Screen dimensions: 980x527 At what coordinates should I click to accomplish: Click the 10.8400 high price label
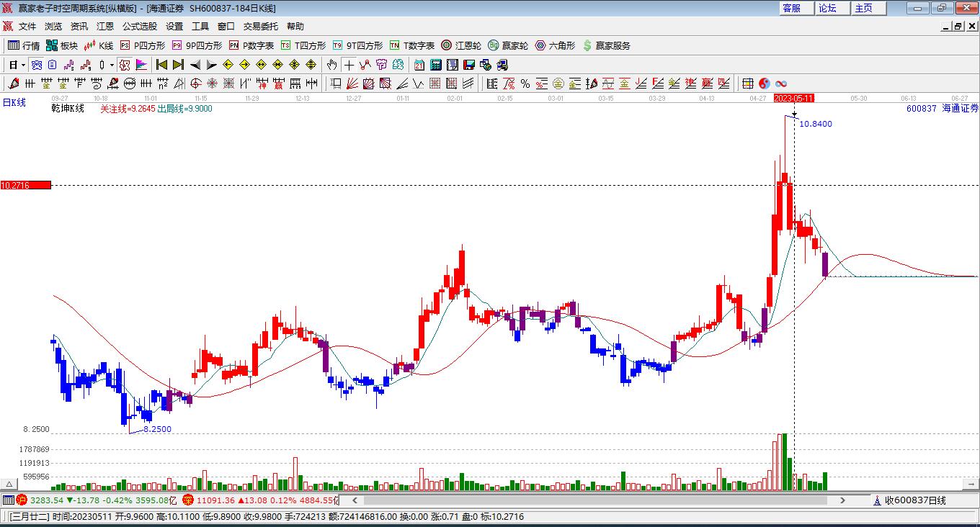point(816,124)
